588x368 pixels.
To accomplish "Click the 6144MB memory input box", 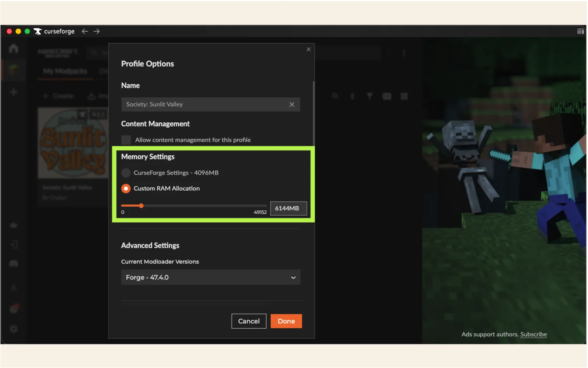I will [288, 208].
